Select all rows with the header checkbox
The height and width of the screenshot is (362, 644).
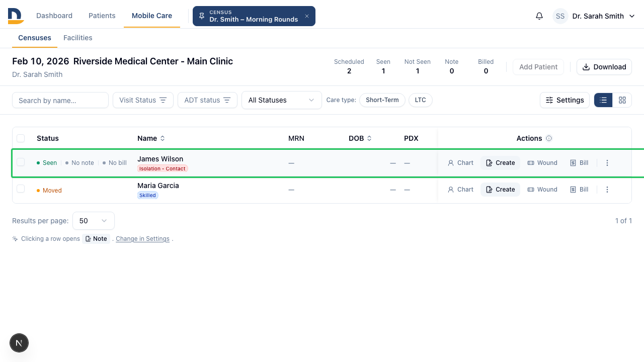pyautogui.click(x=21, y=138)
